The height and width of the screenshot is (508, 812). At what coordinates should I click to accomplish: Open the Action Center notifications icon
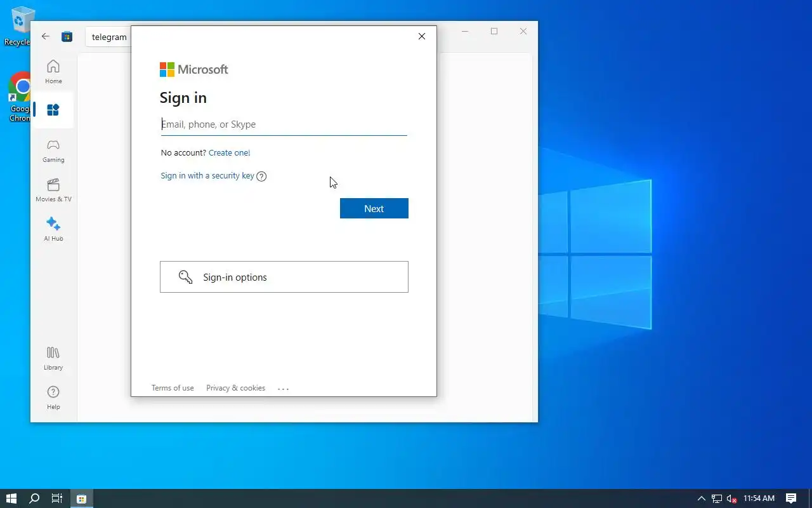(x=791, y=498)
